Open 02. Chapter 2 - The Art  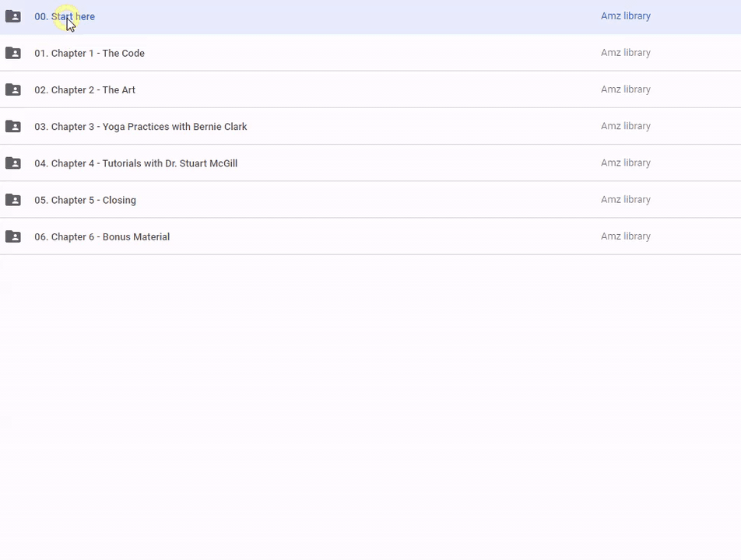85,89
